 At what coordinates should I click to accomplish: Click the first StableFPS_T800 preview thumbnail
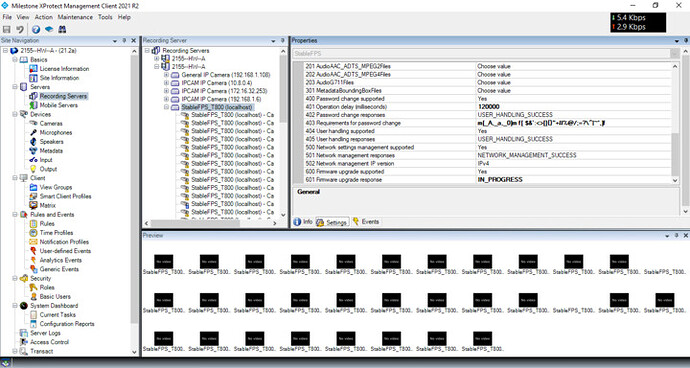pos(164,261)
